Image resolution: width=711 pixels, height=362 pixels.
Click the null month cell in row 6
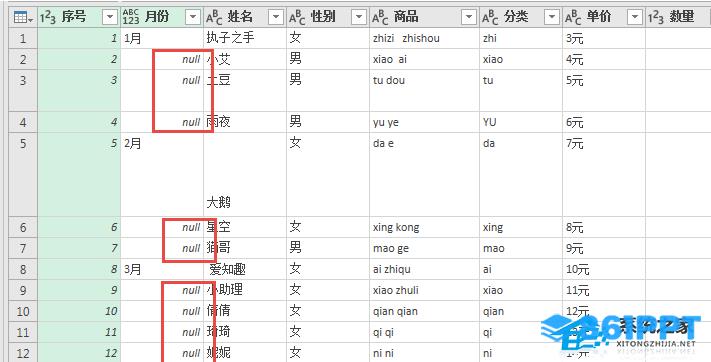point(162,227)
